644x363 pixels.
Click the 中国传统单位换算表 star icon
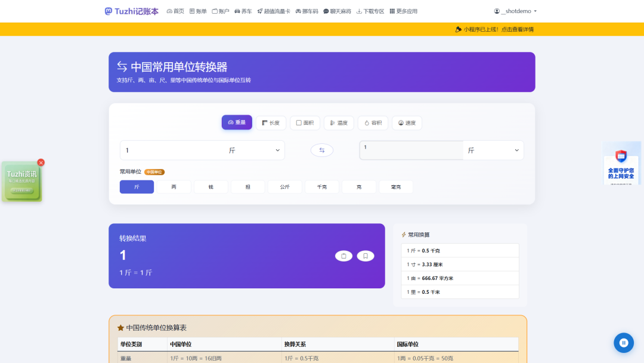click(120, 328)
